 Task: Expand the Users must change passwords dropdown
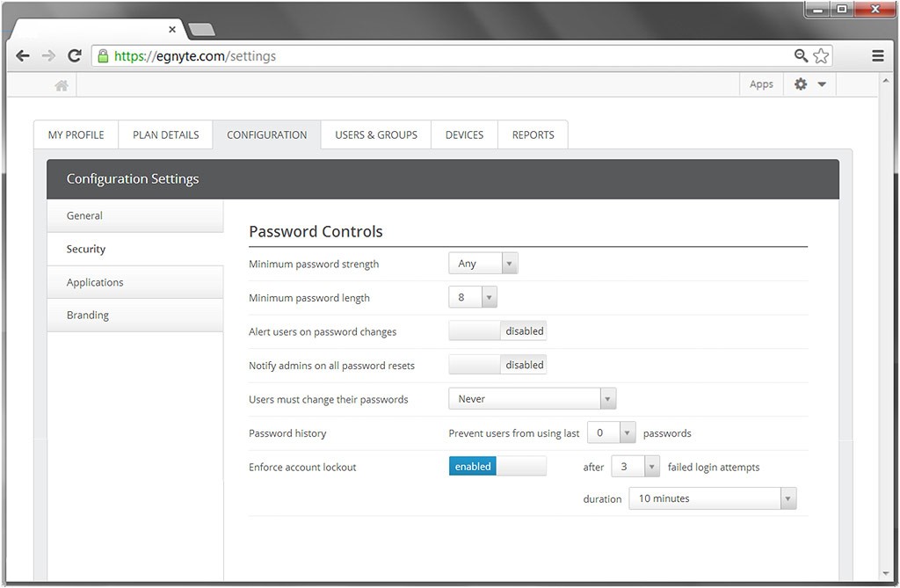click(x=532, y=398)
